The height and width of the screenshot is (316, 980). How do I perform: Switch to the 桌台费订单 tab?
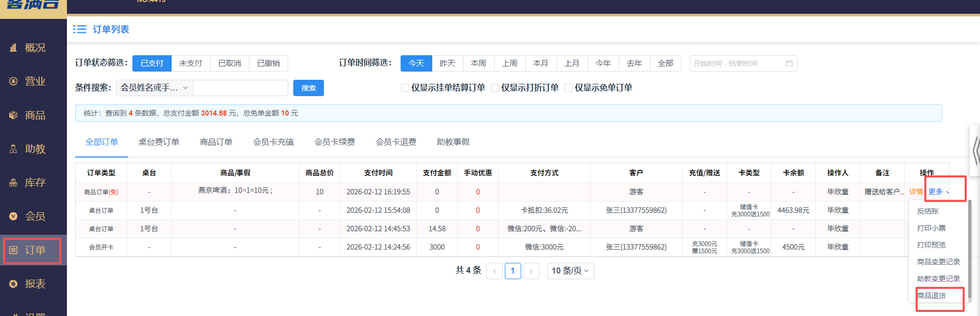pyautogui.click(x=158, y=142)
